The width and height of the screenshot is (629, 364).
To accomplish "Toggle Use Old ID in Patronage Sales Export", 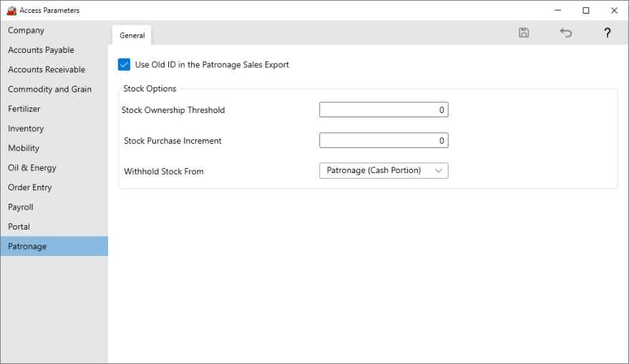I will [x=125, y=65].
